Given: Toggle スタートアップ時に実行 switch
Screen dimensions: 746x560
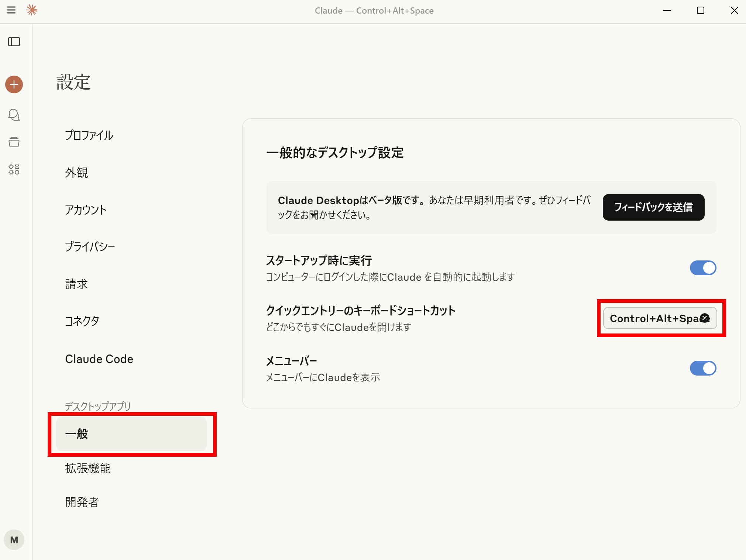Looking at the screenshot, I should tap(703, 268).
